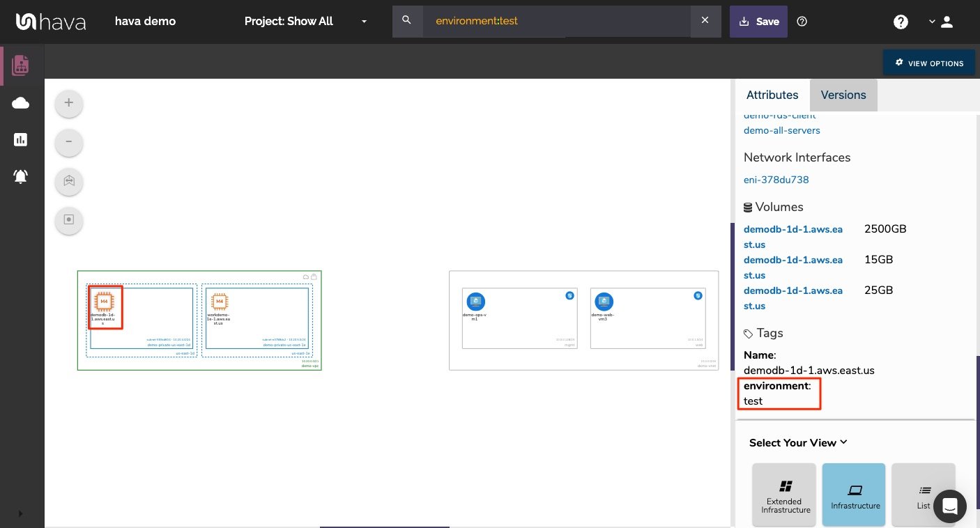980x528 pixels.
Task: Click the search magnifier icon
Action: [x=407, y=21]
